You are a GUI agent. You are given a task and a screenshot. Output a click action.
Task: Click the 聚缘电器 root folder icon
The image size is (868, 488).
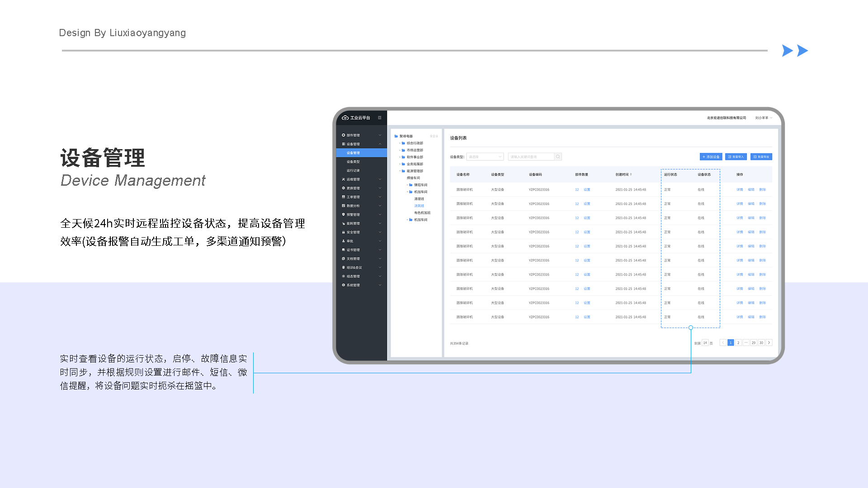click(396, 136)
